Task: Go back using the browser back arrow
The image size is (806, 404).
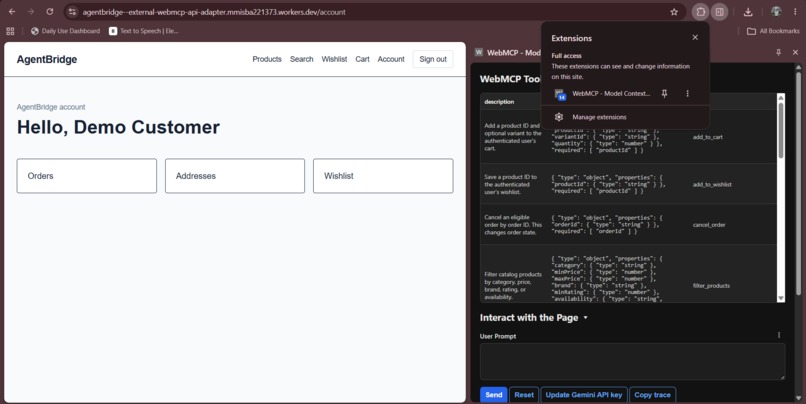Action: (12, 12)
